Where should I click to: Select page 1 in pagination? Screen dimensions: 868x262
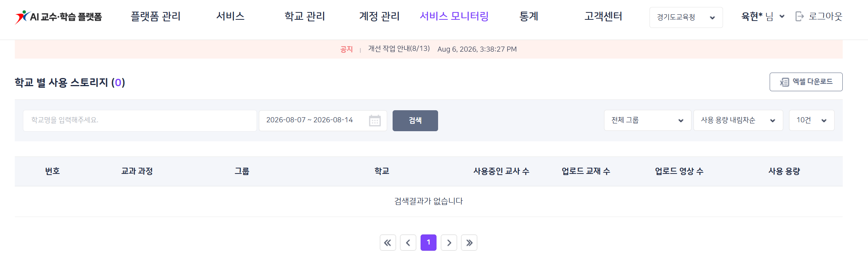[428, 243]
